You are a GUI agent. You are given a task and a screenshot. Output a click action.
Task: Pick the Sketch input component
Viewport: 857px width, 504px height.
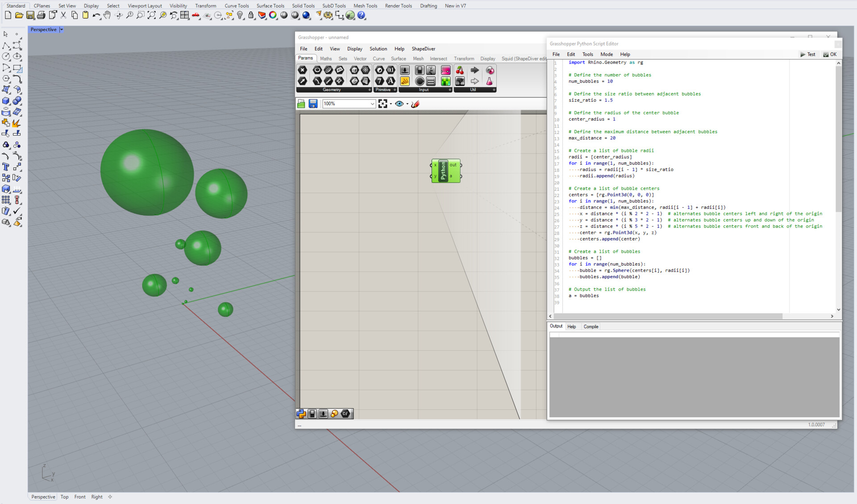(405, 81)
